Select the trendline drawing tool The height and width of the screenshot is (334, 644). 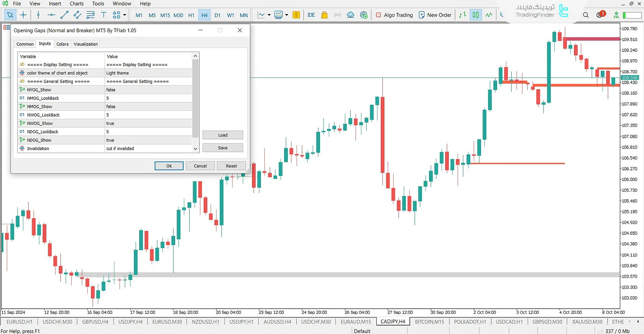[x=64, y=15]
